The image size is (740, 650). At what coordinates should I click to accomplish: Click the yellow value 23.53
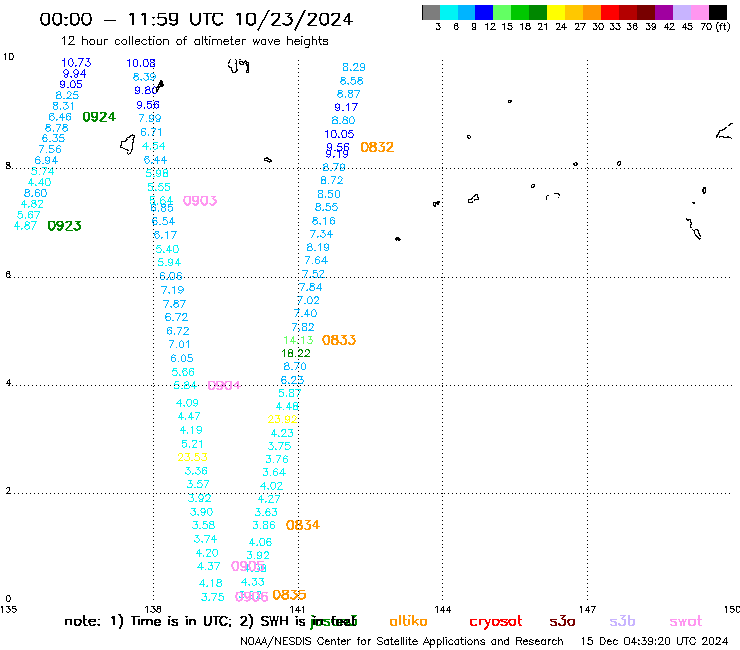[x=192, y=457]
